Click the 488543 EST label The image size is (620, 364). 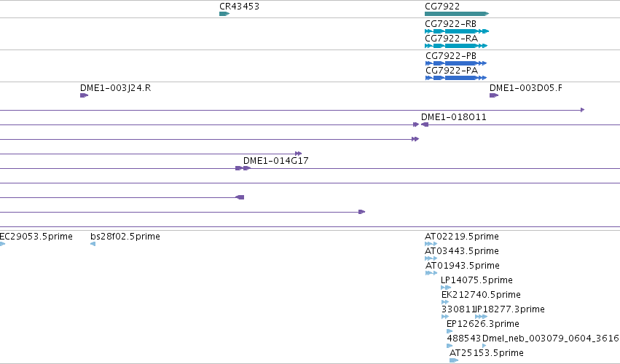click(x=464, y=339)
